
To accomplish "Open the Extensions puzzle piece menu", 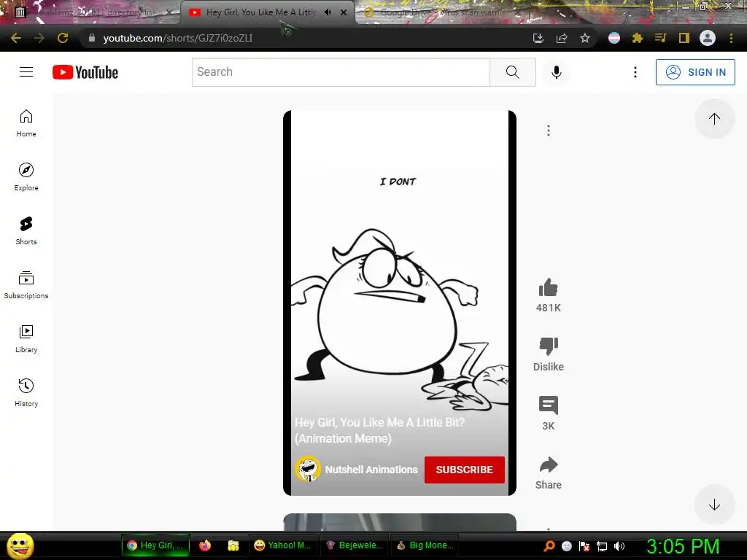I will [x=638, y=38].
